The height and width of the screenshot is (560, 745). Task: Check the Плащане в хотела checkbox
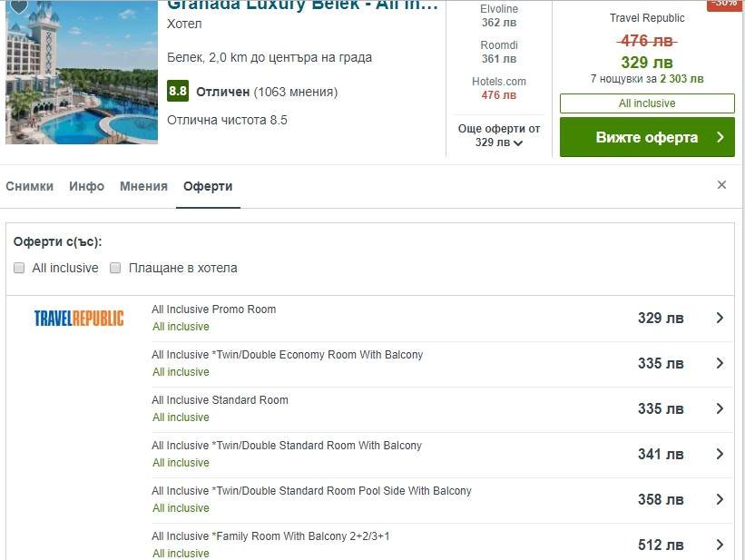[x=115, y=268]
